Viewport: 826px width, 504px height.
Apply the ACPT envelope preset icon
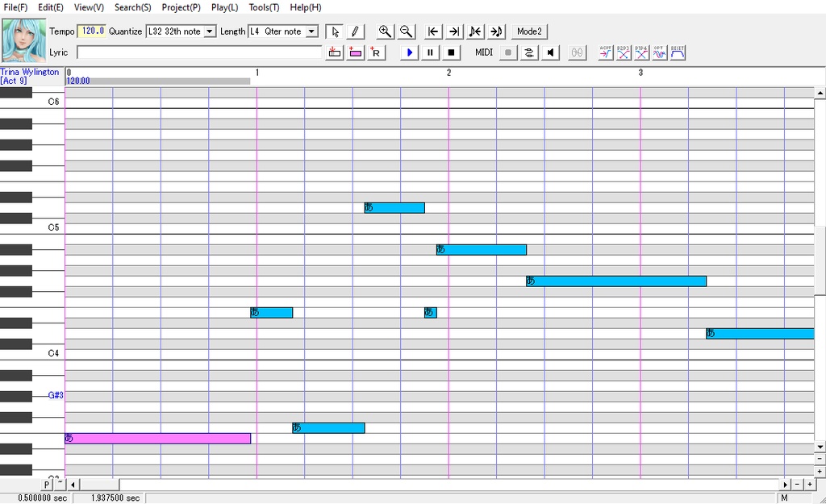605,52
